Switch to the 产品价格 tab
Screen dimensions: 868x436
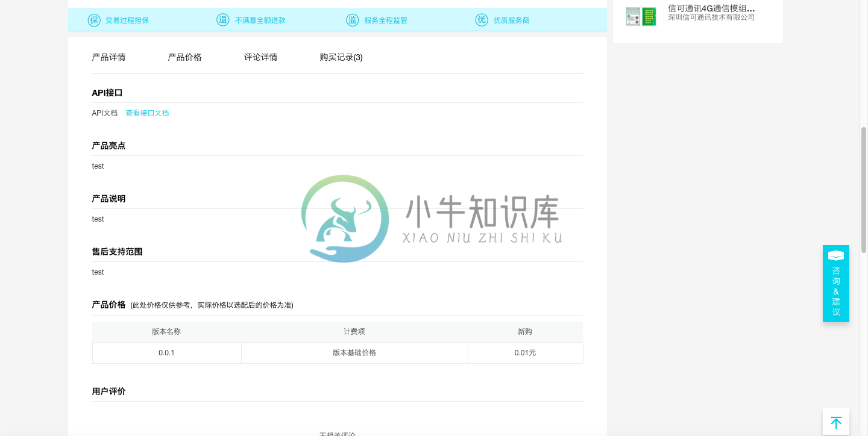click(185, 57)
